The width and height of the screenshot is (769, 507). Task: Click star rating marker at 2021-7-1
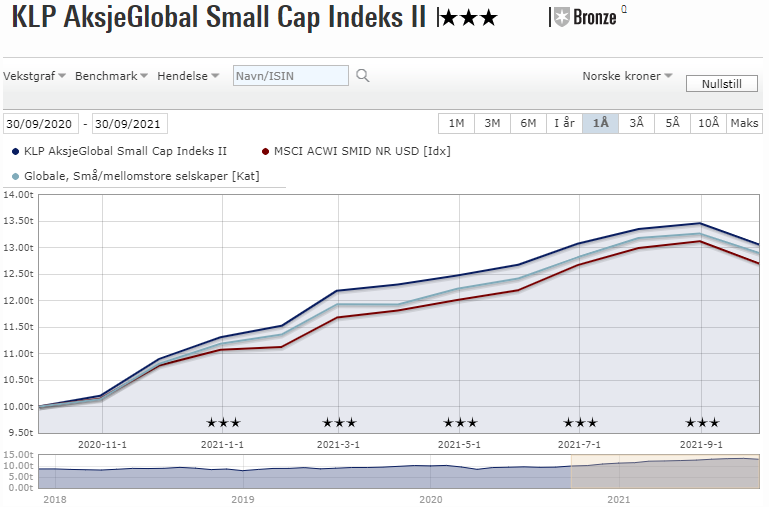point(580,423)
